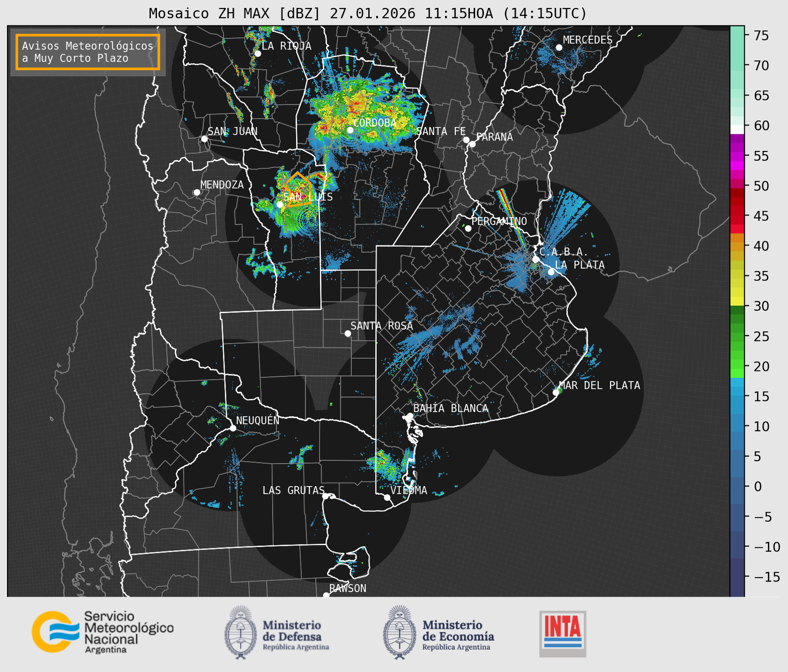Select the yellow 30 dBZ color band
Image resolution: width=788 pixels, height=672 pixels.
pyautogui.click(x=737, y=301)
